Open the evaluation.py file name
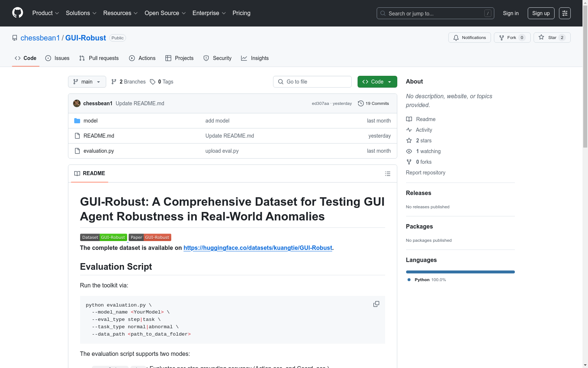Image resolution: width=588 pixels, height=368 pixels. 99,151
